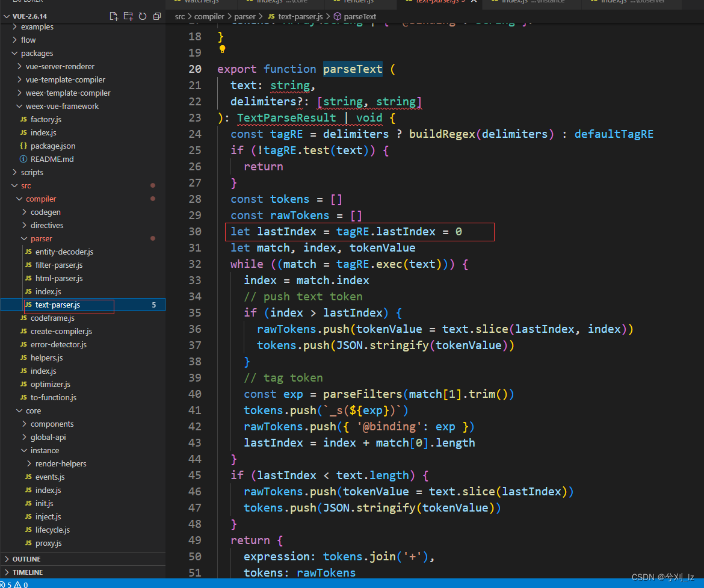The width and height of the screenshot is (704, 588).
Task: Click parseFilters call on line 40
Action: click(363, 394)
